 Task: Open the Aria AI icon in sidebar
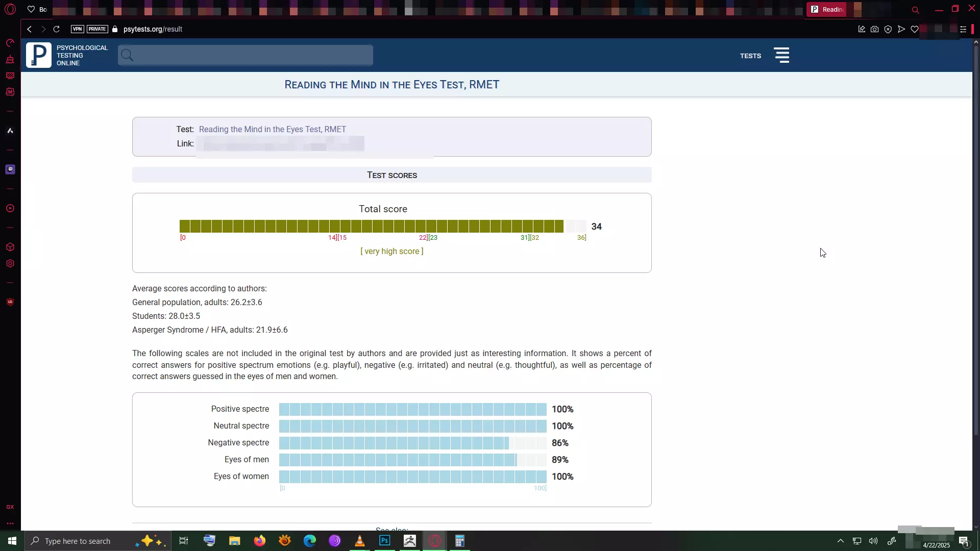[x=10, y=131]
